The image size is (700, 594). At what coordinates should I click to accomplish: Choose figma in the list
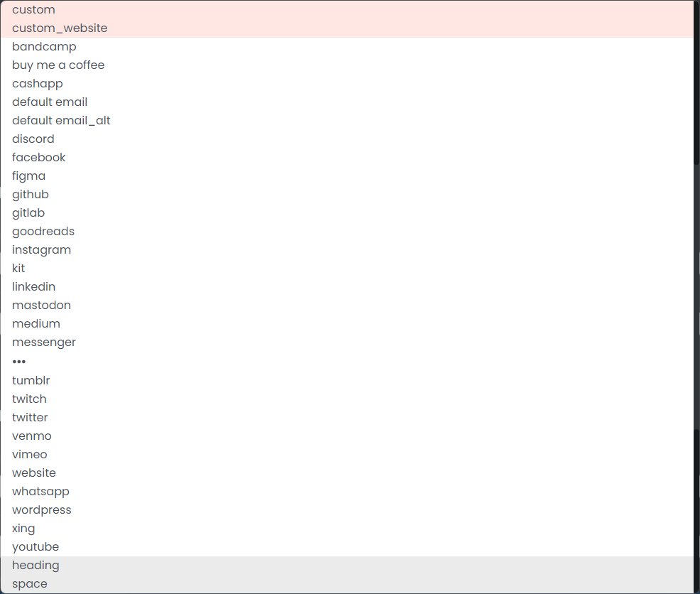[347, 176]
